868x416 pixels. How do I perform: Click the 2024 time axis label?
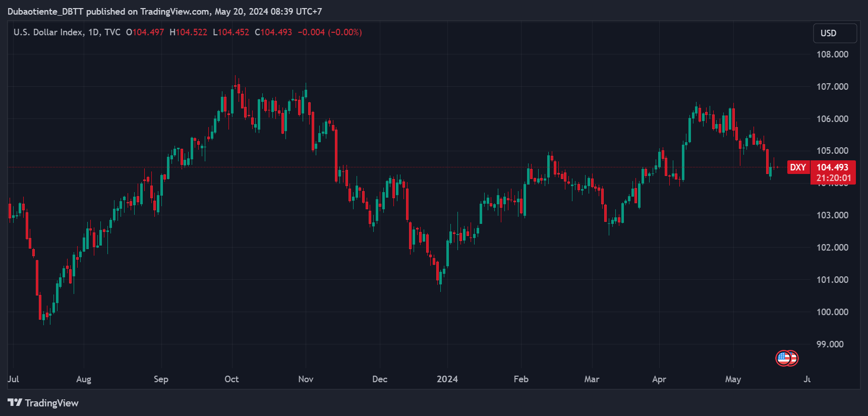click(447, 379)
